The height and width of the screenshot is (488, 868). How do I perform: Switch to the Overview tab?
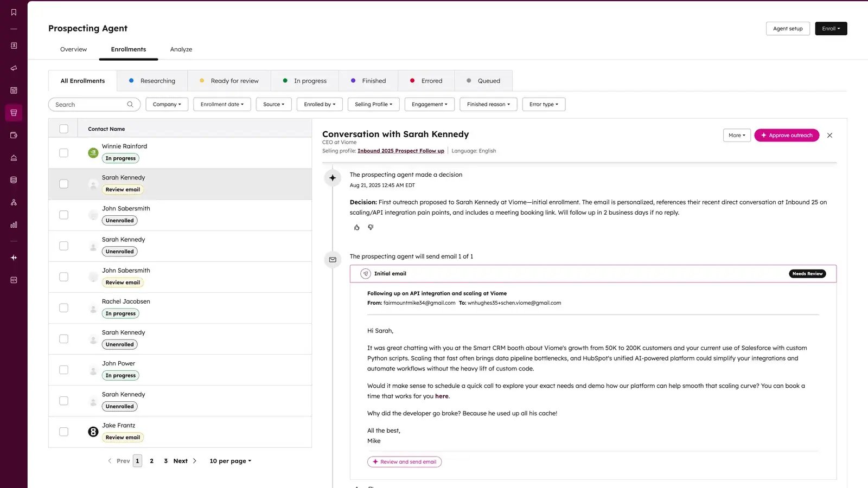point(73,49)
